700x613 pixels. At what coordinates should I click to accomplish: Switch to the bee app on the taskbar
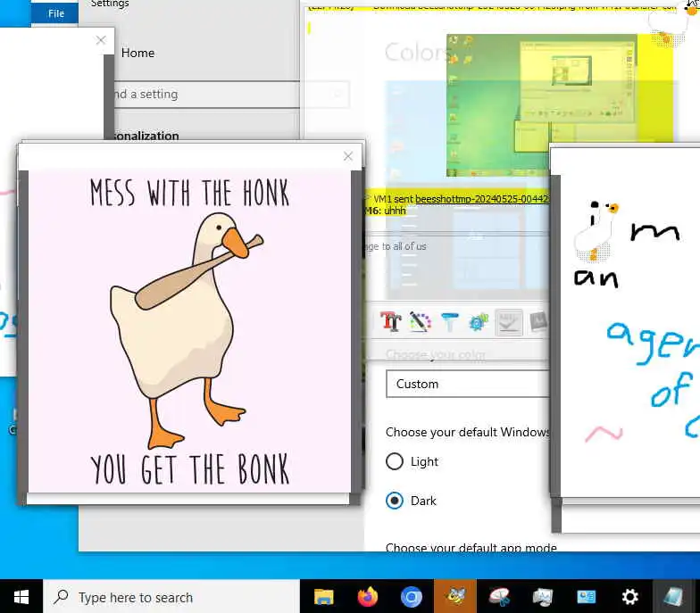[x=455, y=596]
